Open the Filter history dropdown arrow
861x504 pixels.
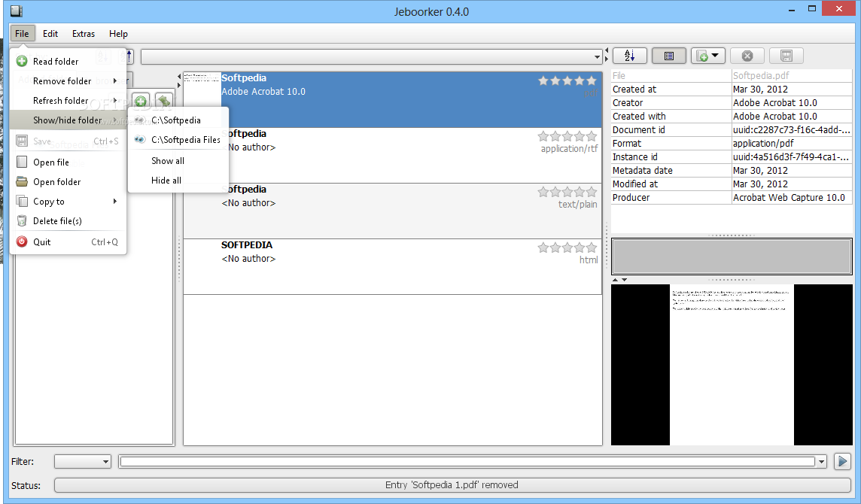click(821, 462)
